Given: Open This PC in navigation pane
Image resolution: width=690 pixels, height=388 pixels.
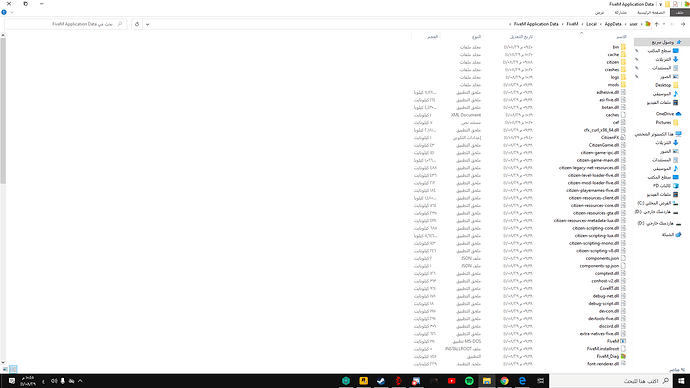Looking at the screenshot, I should click(658, 134).
